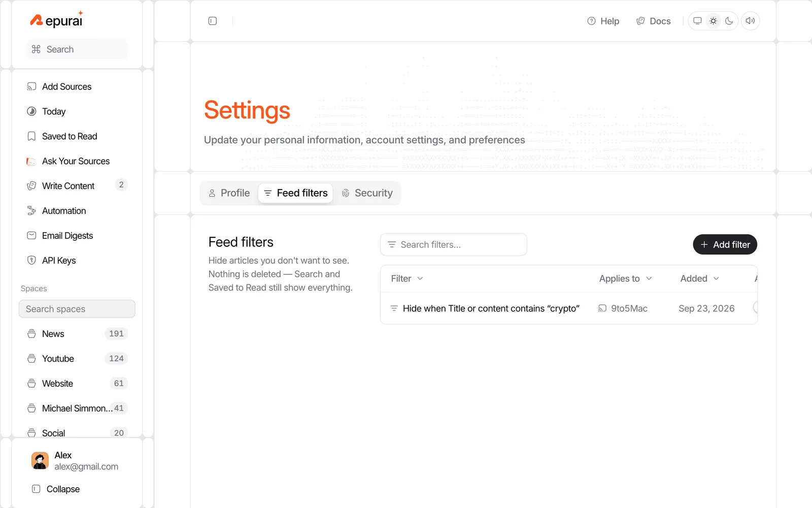812x508 pixels.
Task: Click the 9to5Mac source cell
Action: (623, 308)
